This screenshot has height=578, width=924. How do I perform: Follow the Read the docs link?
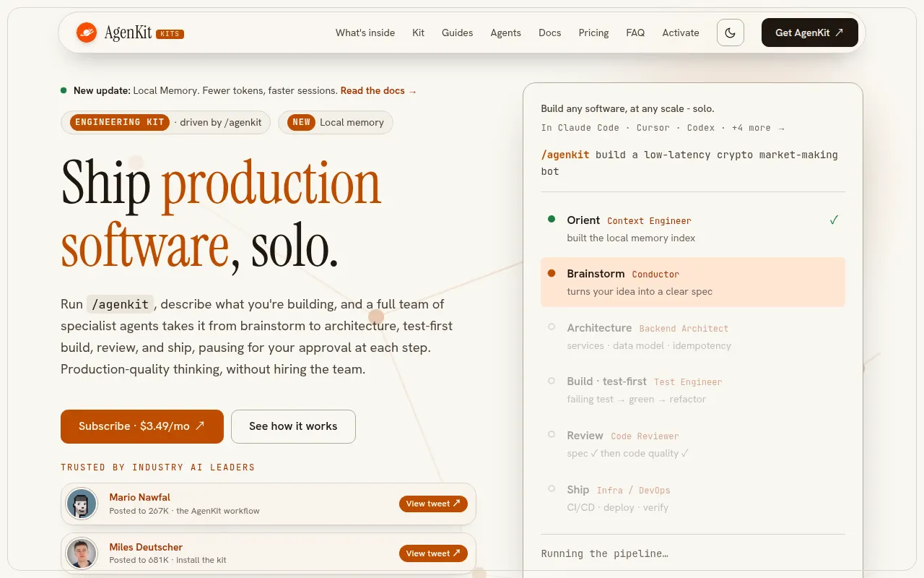(x=378, y=91)
